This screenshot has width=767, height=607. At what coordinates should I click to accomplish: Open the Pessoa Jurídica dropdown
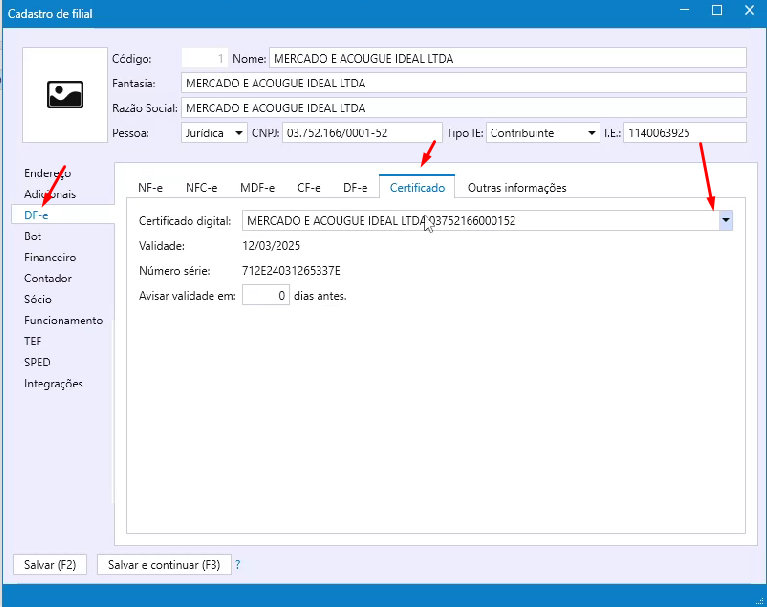click(238, 133)
